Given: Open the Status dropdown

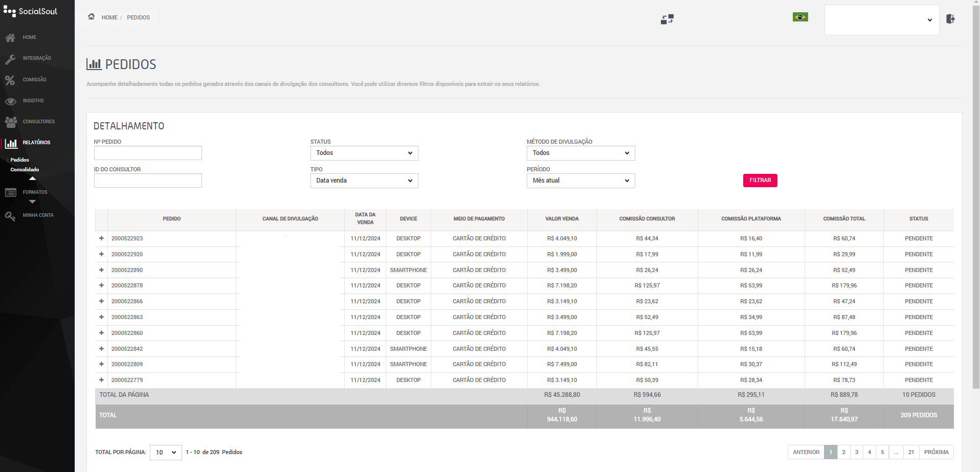Looking at the screenshot, I should click(x=364, y=153).
